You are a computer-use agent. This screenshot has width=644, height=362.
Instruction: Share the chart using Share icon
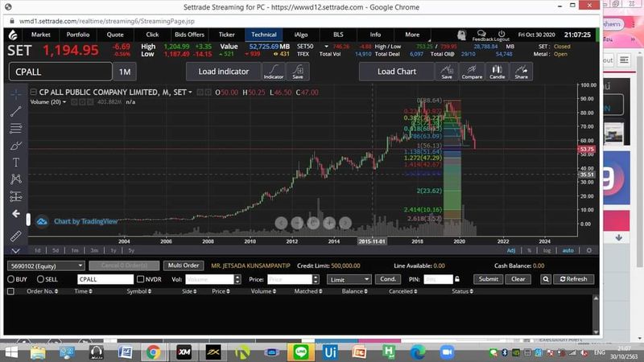[521, 72]
